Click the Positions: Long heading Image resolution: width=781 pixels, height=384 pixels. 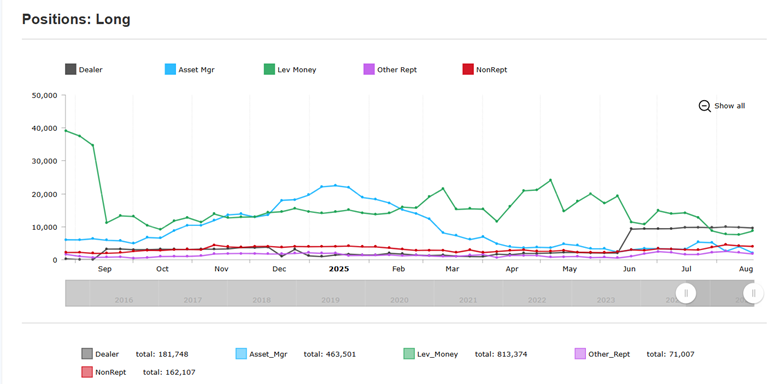point(76,19)
